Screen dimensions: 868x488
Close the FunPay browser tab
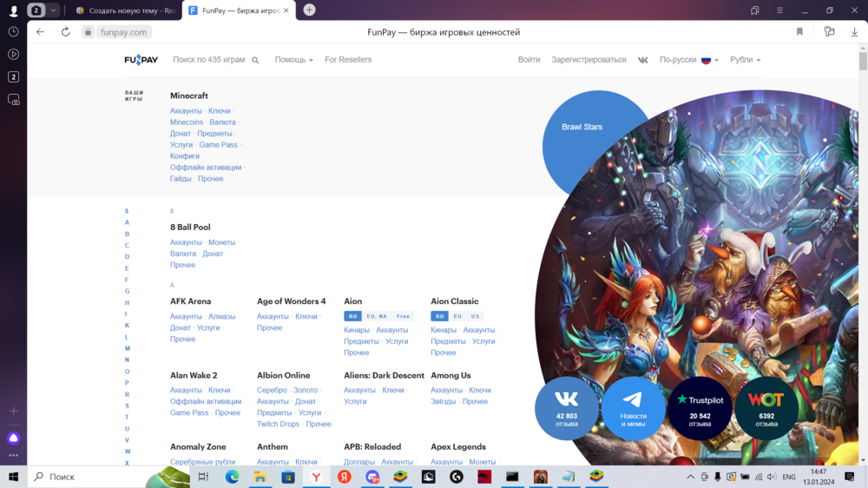click(x=286, y=10)
